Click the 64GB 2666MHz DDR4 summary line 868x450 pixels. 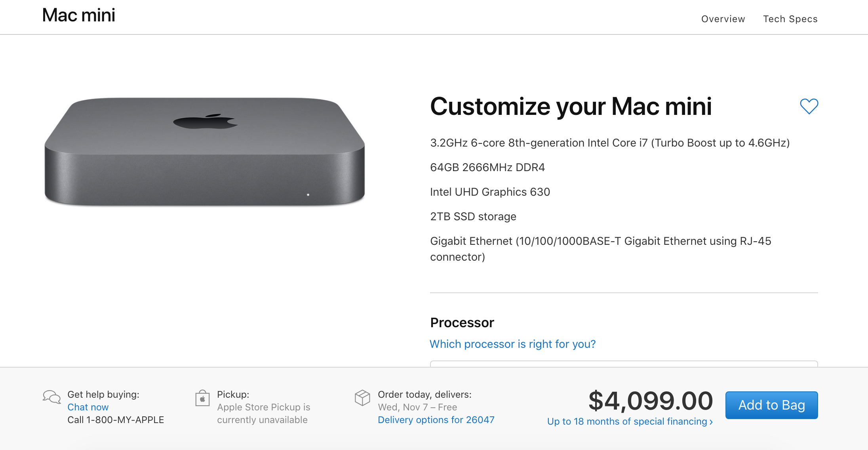coord(487,168)
